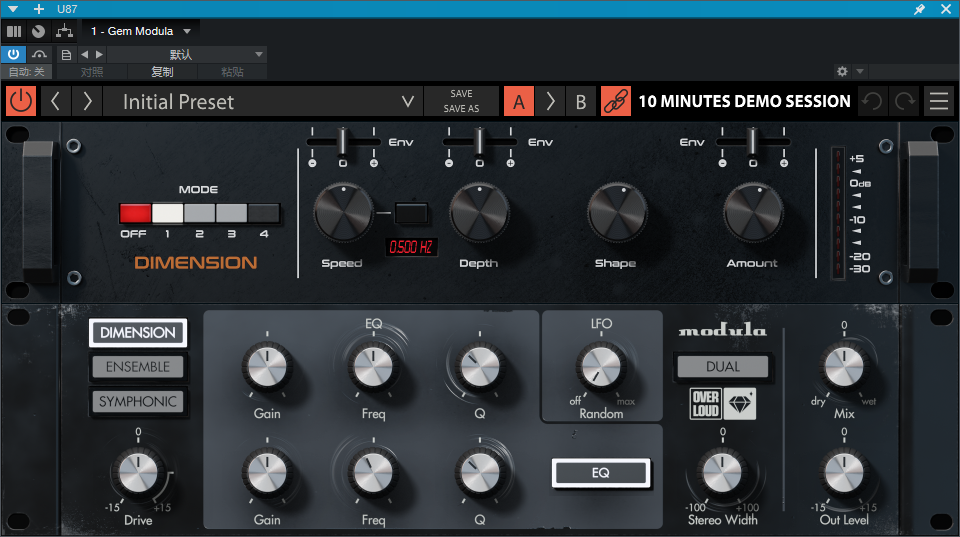Open the hamburger menu of plugin
This screenshot has height=537, width=960.
click(939, 101)
